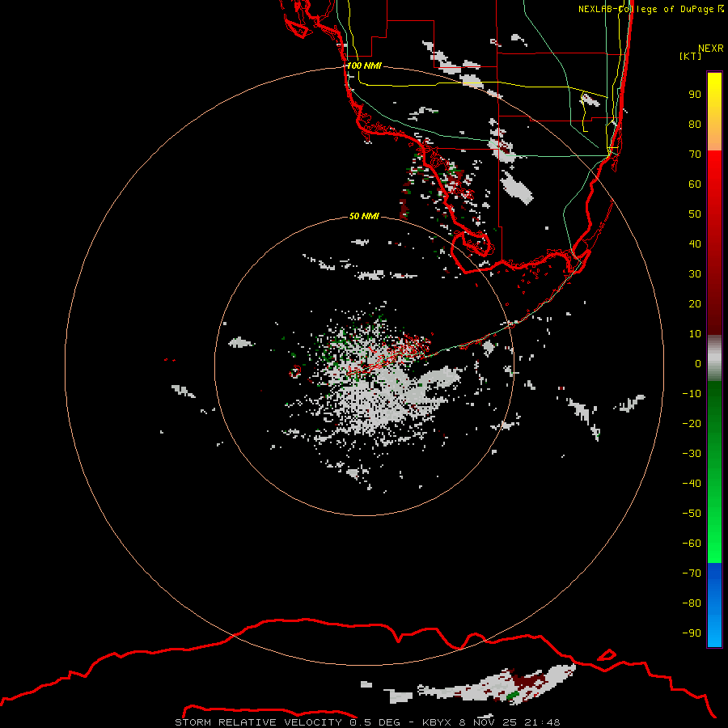Click the -20 value on velocity scale
Screen dimensions: 728x728
click(x=692, y=423)
